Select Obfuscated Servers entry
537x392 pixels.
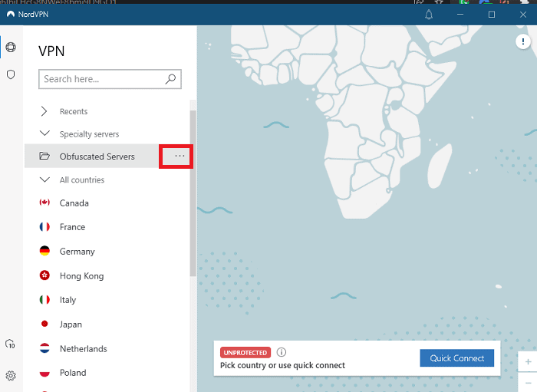point(97,156)
